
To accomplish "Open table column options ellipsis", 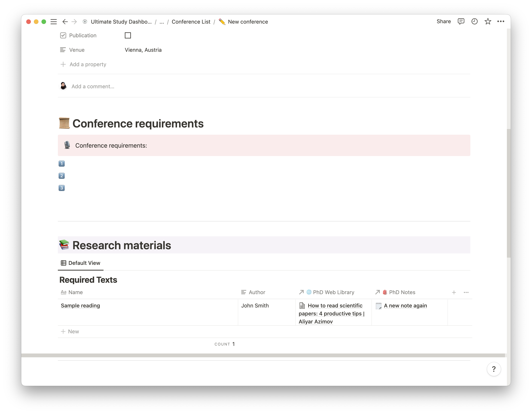I will point(466,292).
